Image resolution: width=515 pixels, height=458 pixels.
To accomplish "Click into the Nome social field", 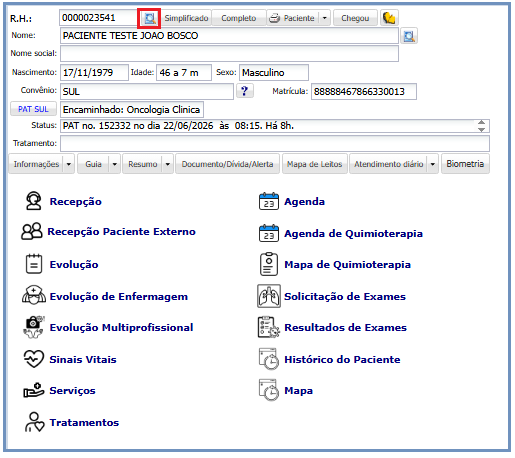I will point(229,53).
